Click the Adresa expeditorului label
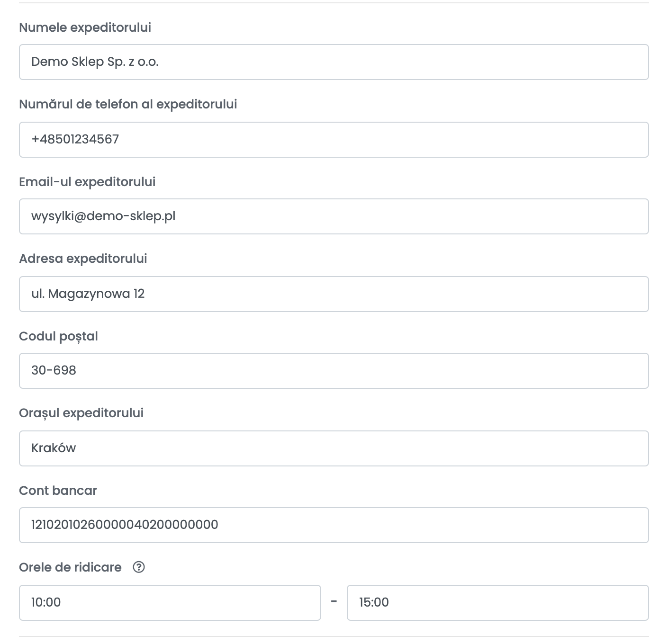Screen dimensions: 668x644 83,259
